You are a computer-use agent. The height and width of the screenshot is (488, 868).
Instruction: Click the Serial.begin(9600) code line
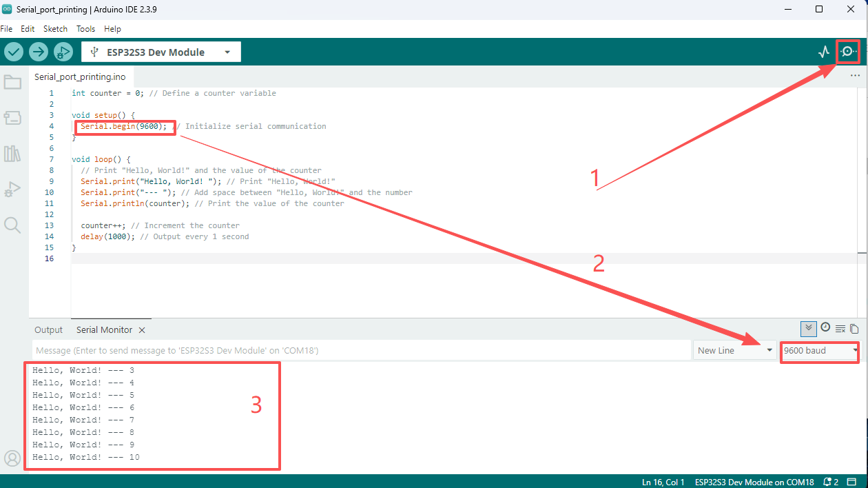click(123, 126)
